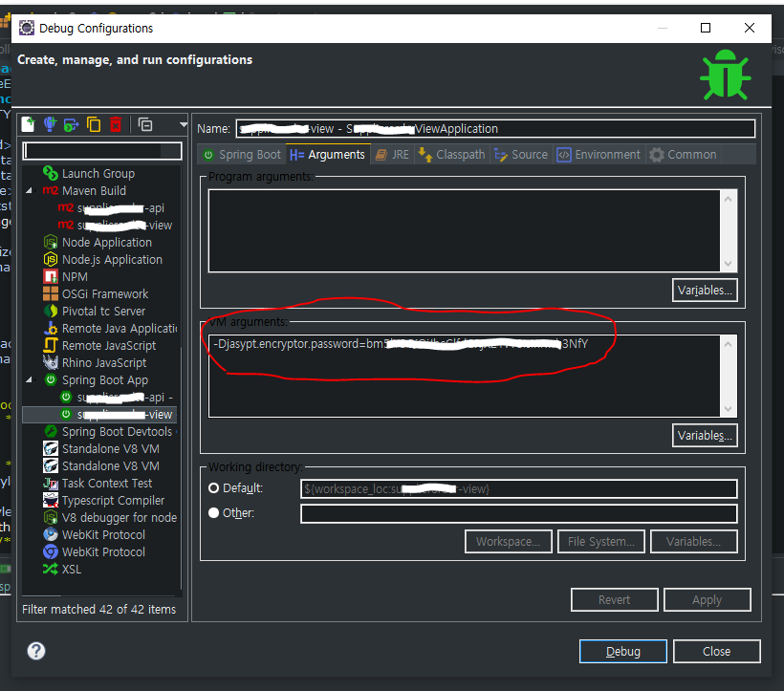Click the -Djasypt.encryptor.password VM argument text
Viewport: 784px width, 691px height.
pyautogui.click(x=401, y=344)
